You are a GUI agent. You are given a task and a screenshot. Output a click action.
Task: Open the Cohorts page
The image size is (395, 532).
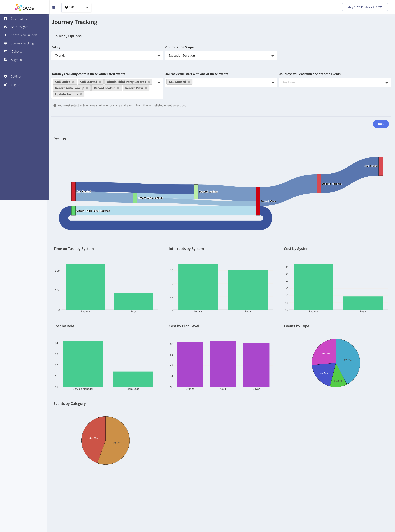point(17,51)
